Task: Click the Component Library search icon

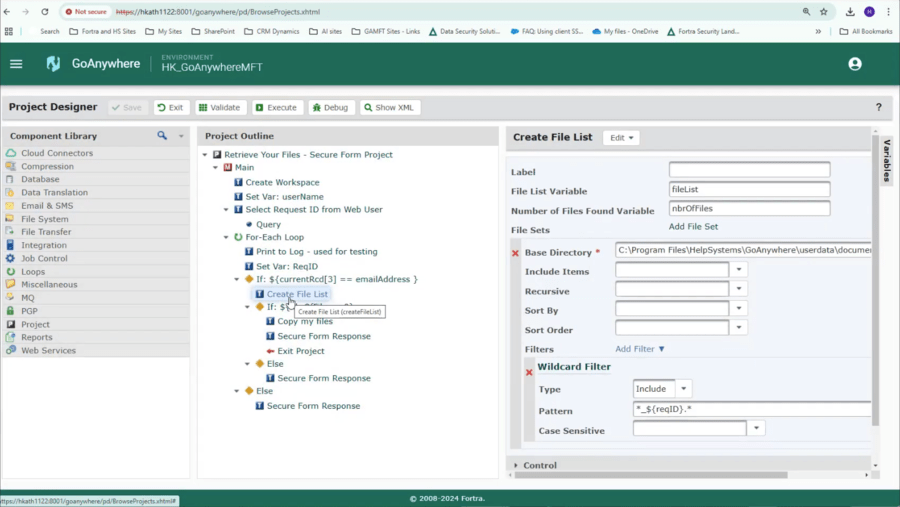Action: (162, 136)
